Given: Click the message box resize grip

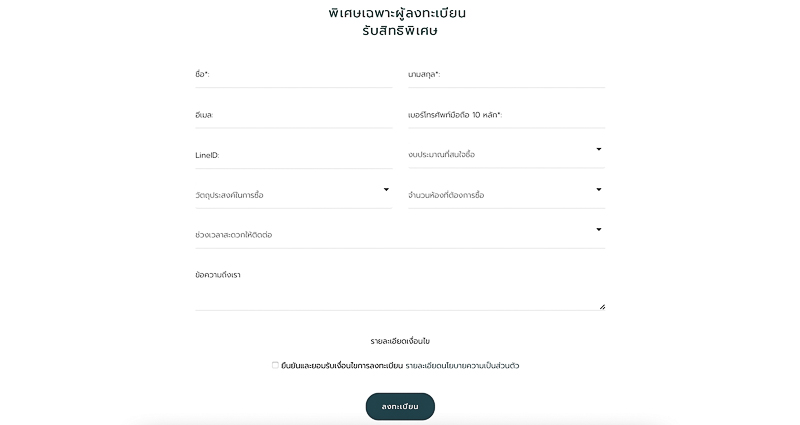Looking at the screenshot, I should click(602, 307).
